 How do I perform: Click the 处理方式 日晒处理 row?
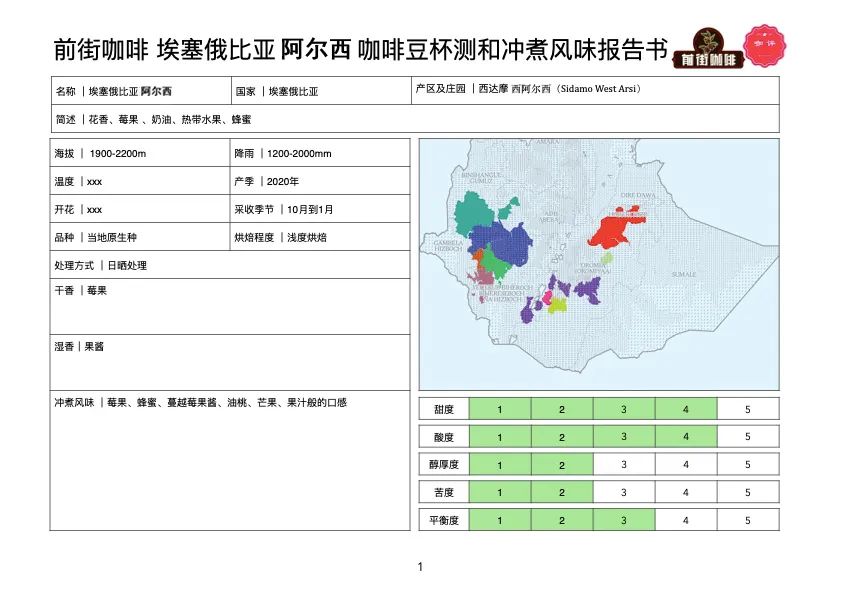(230, 265)
